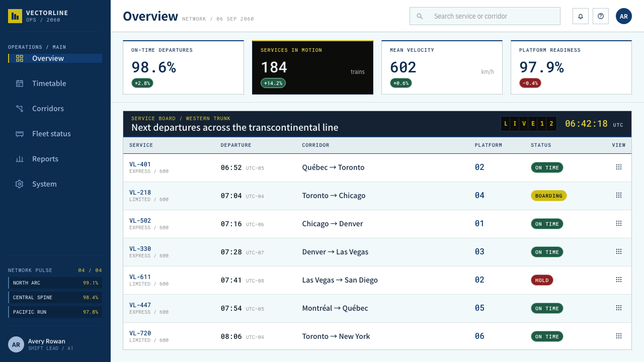
Task: Click the search magnifier icon
Action: point(420,16)
